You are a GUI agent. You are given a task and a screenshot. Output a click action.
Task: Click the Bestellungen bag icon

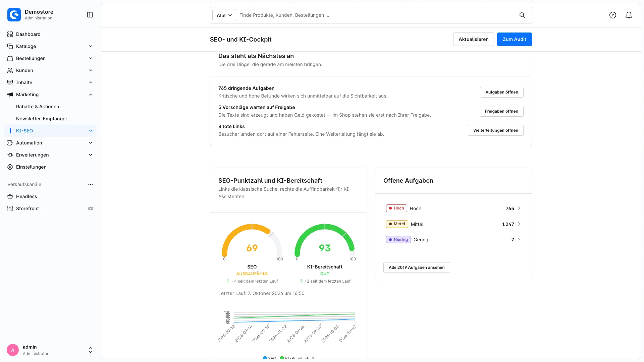point(10,58)
